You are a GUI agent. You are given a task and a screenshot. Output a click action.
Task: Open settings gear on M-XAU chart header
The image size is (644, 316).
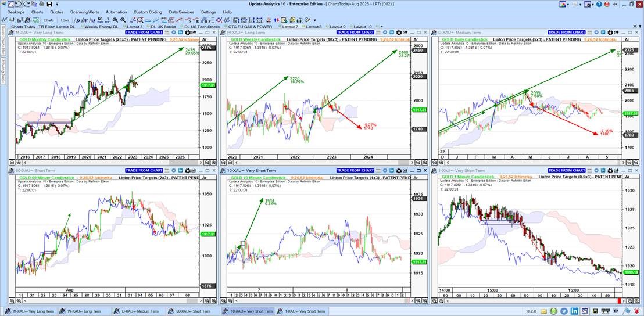click(187, 33)
